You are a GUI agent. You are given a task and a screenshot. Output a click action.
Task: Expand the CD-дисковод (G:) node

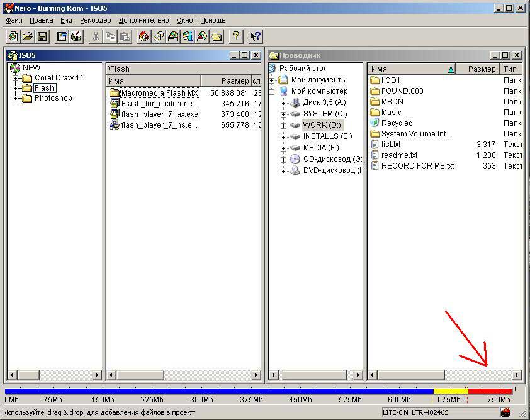coord(283,160)
